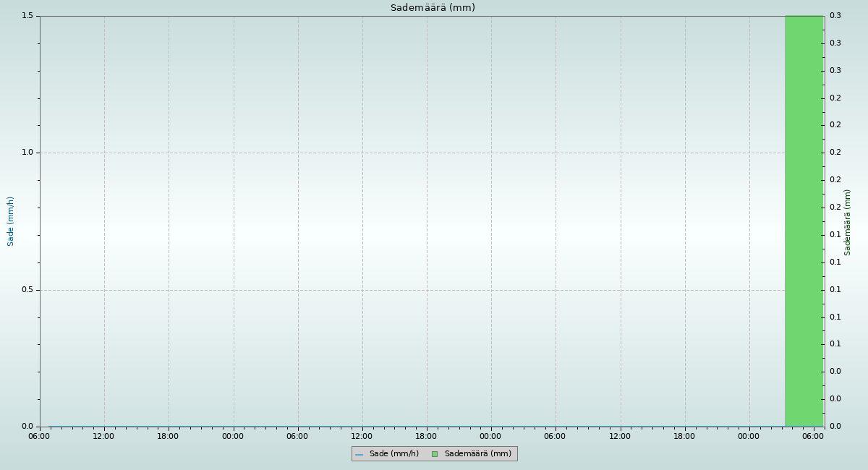Click the green square legend swatch

pos(435,454)
